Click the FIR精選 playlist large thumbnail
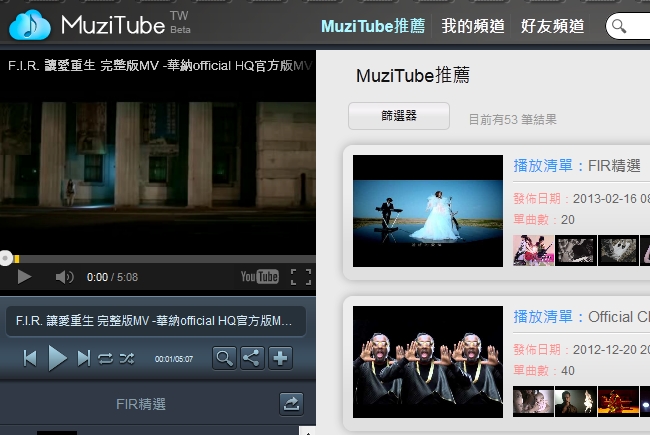The image size is (650, 435). (x=428, y=211)
